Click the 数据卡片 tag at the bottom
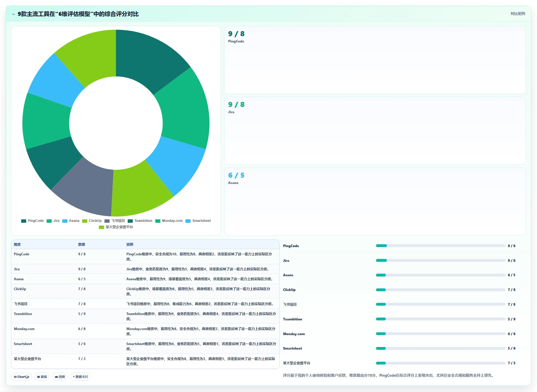Screen dimensions: 537x392 click(x=80, y=377)
